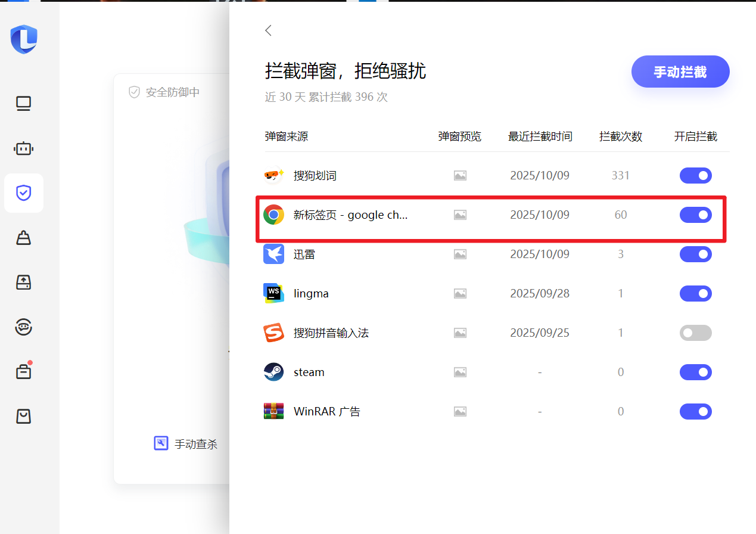Turn off blocking for steam
Viewport: 756px width, 534px height.
coord(695,372)
